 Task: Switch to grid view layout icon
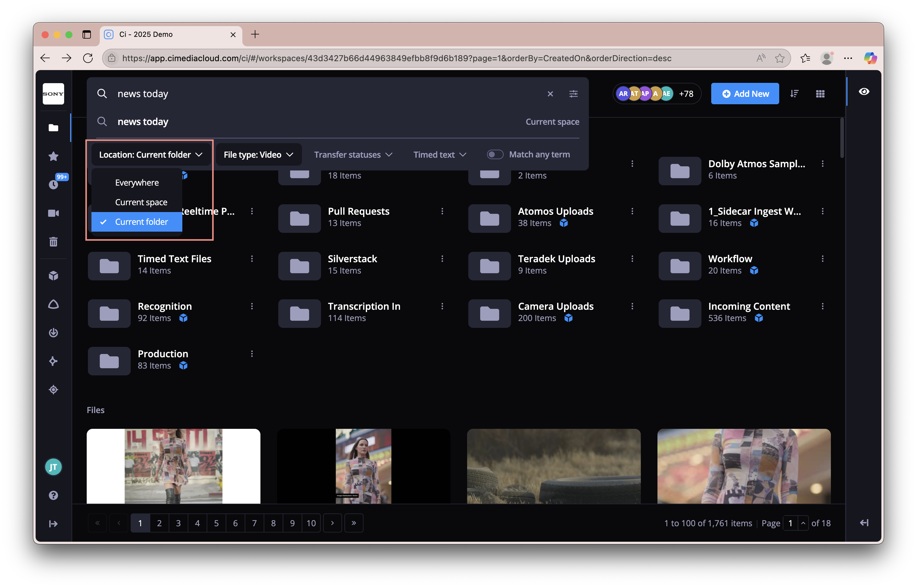click(820, 94)
